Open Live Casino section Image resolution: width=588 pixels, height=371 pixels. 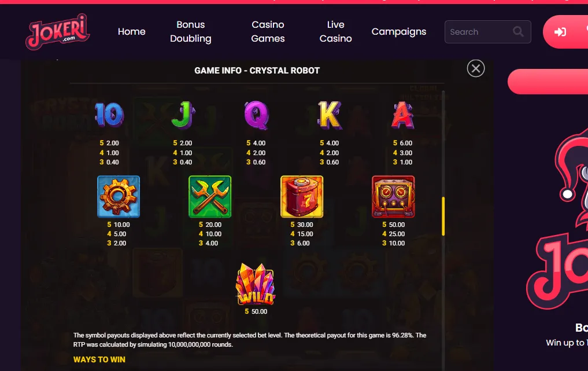pos(335,31)
